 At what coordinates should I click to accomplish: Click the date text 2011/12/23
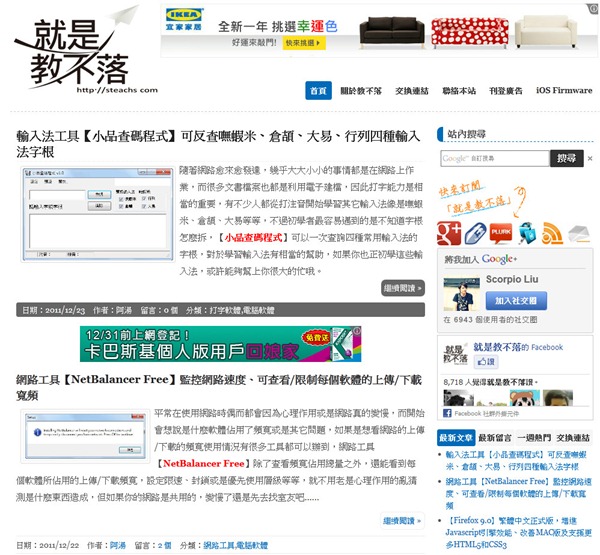coord(65,310)
